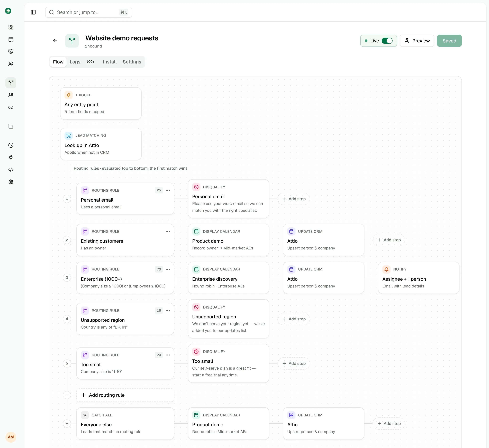Click the plus circle on the rule line
This screenshot has width=489, height=448.
(67, 395)
